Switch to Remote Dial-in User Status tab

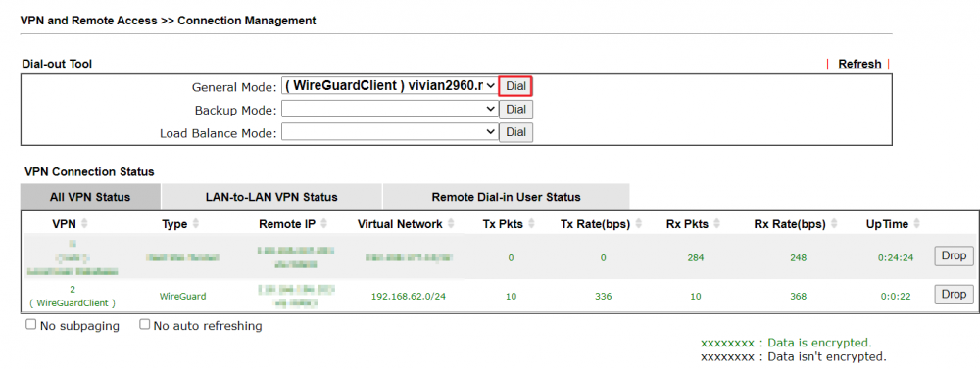point(507,197)
